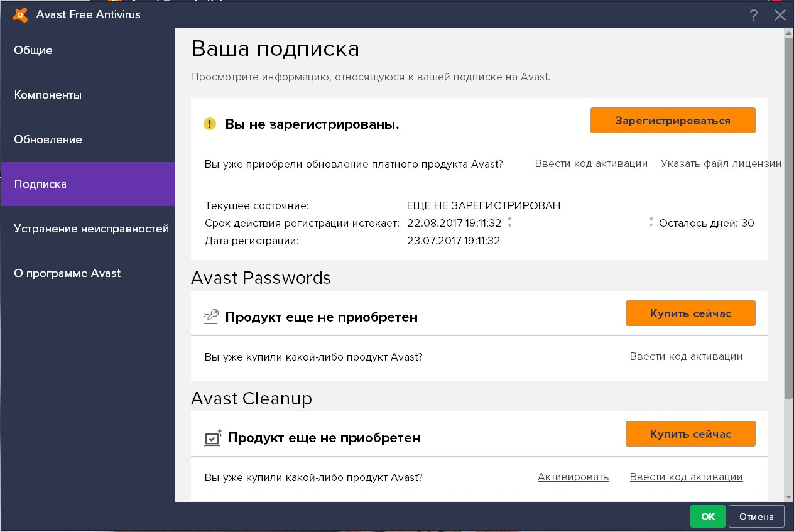The height and width of the screenshot is (532, 794).
Task: Close the Avast settings window
Action: [x=780, y=16]
